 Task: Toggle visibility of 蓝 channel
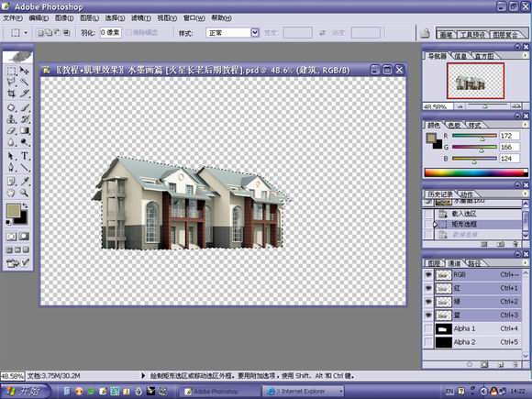click(x=428, y=316)
